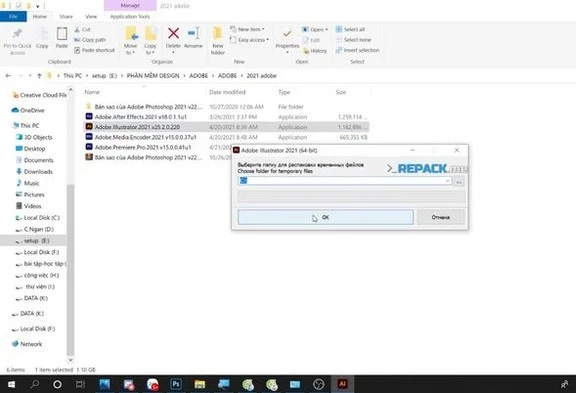Screen dimensions: 576x393
Task: Select 3D Objects in navigation pane
Action: pos(35,137)
